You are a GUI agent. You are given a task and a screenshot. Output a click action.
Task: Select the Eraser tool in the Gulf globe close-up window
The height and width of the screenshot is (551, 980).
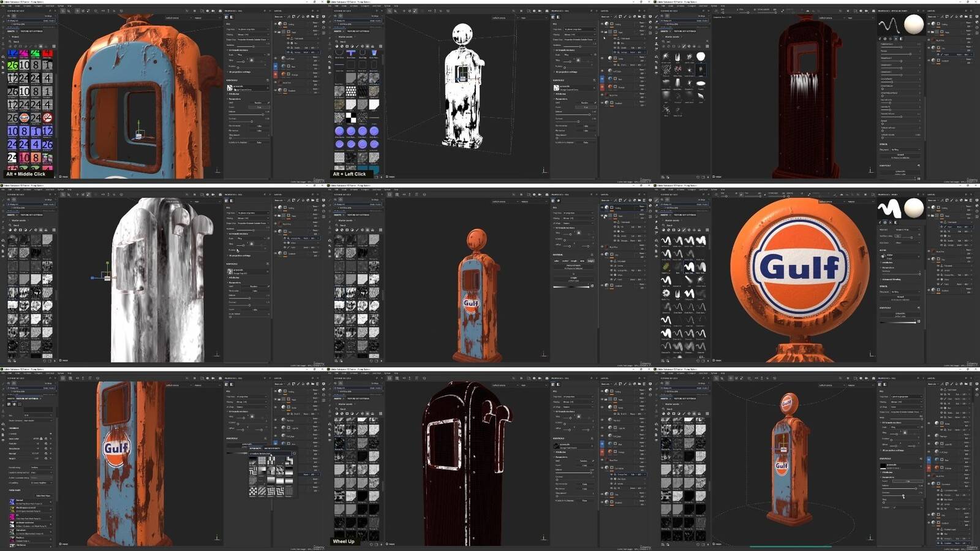pyautogui.click(x=657, y=205)
